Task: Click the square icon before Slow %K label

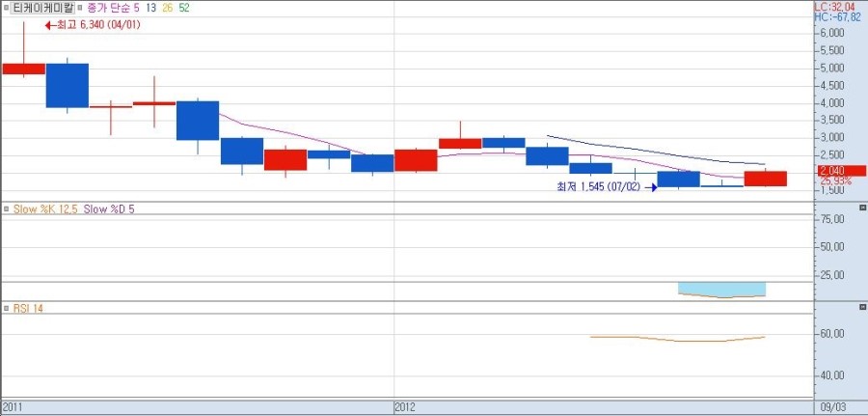Action: point(6,208)
